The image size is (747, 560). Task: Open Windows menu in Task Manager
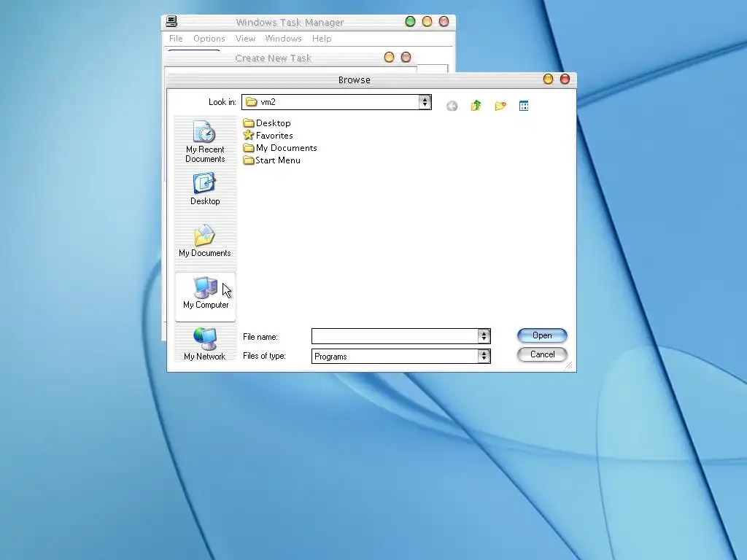[x=284, y=39]
